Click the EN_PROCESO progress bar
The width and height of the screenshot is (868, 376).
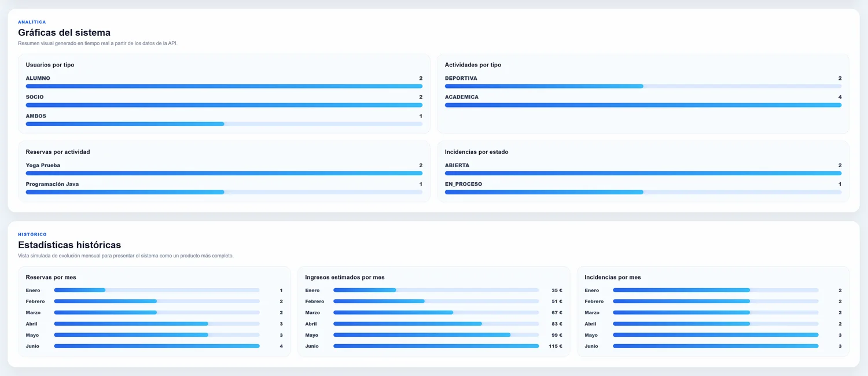(x=643, y=192)
